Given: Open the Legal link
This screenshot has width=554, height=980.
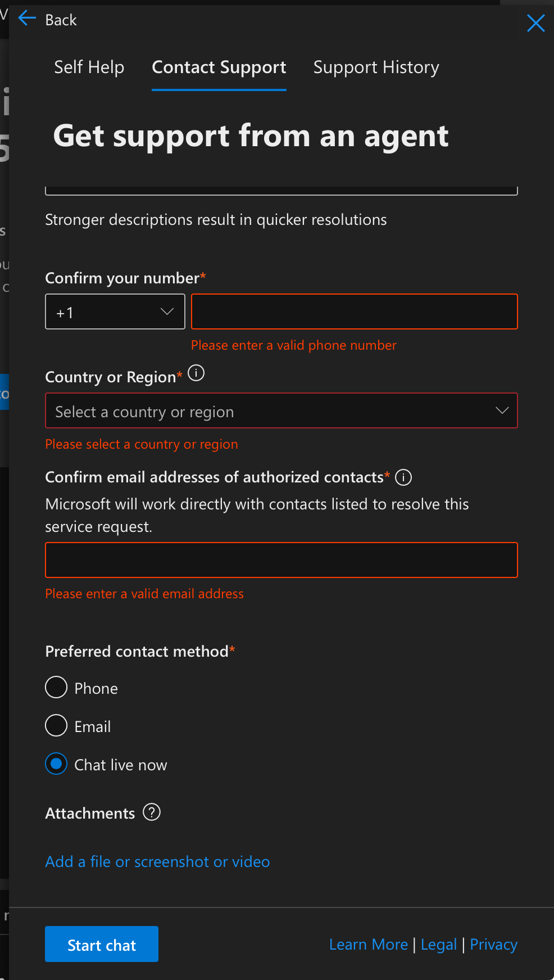Looking at the screenshot, I should coord(439,945).
